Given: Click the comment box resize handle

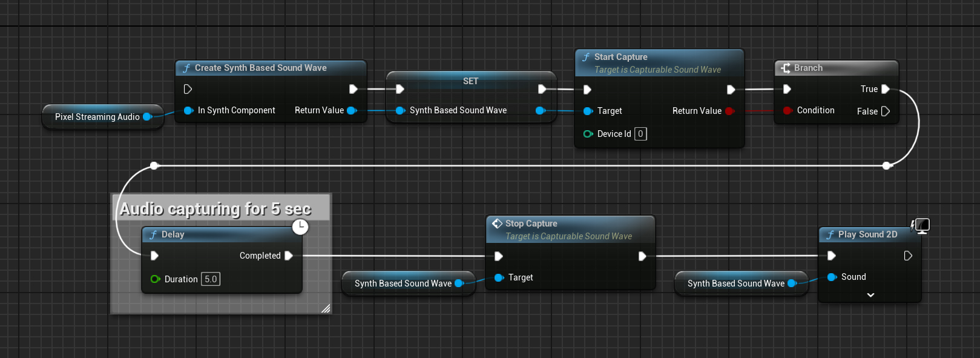Looking at the screenshot, I should (326, 308).
